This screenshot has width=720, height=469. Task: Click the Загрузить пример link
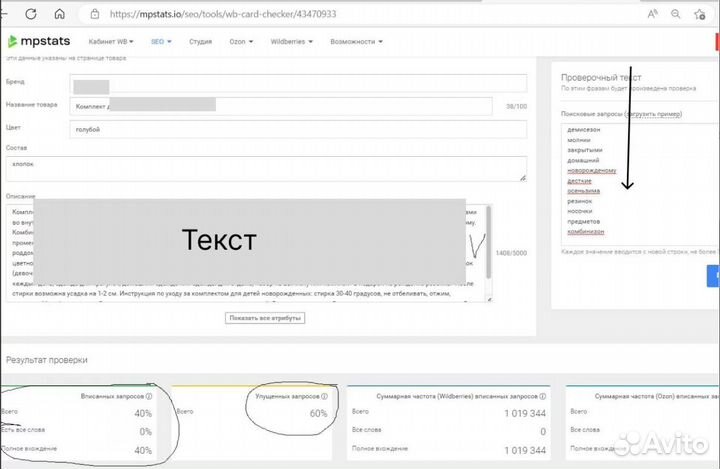pos(654,114)
